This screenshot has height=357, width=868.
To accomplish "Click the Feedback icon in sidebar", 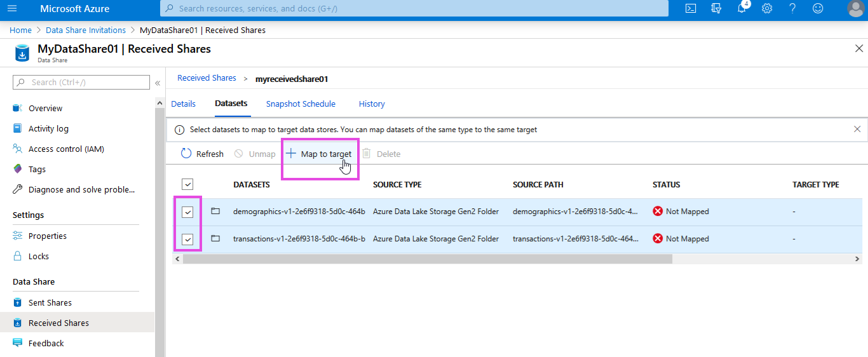I will 18,343.
